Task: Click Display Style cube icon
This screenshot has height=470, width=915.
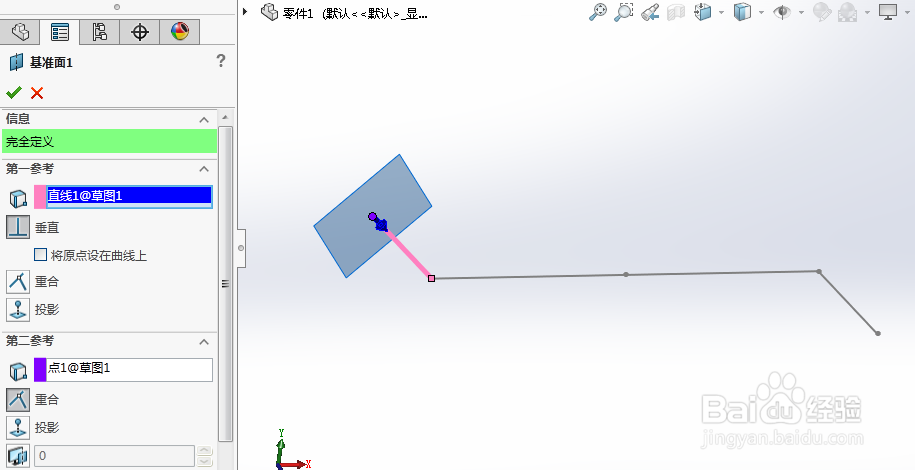Action: [x=742, y=12]
